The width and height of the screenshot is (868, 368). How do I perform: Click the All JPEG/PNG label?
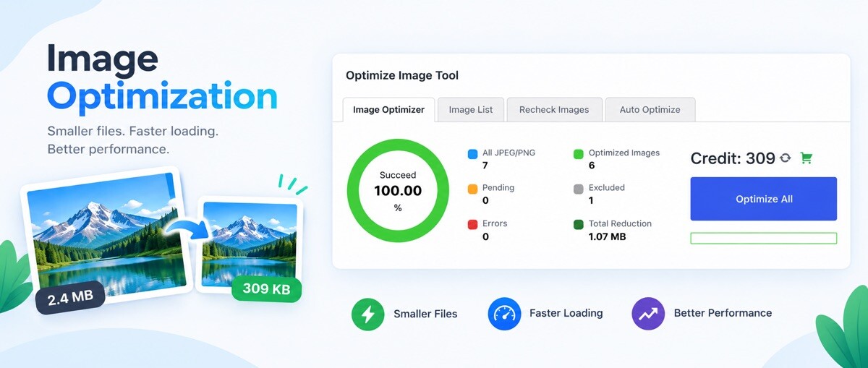[x=509, y=153]
